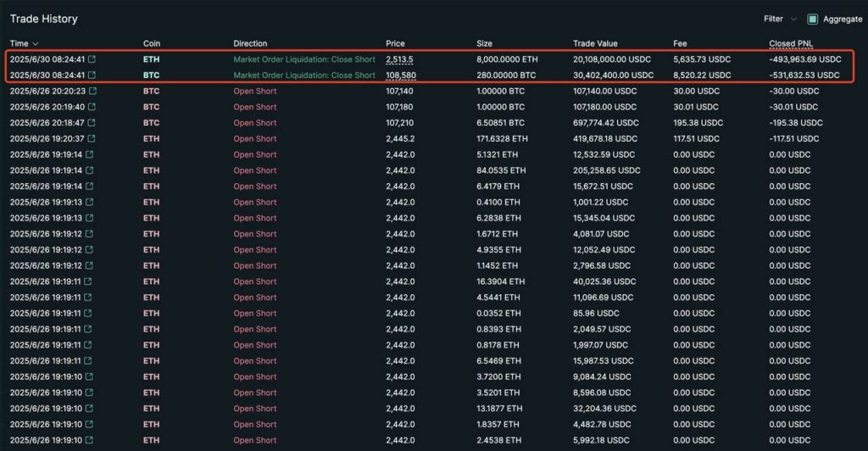Open external link icon for 19:20:37 trade
This screenshot has width=868, height=451.
point(92,138)
